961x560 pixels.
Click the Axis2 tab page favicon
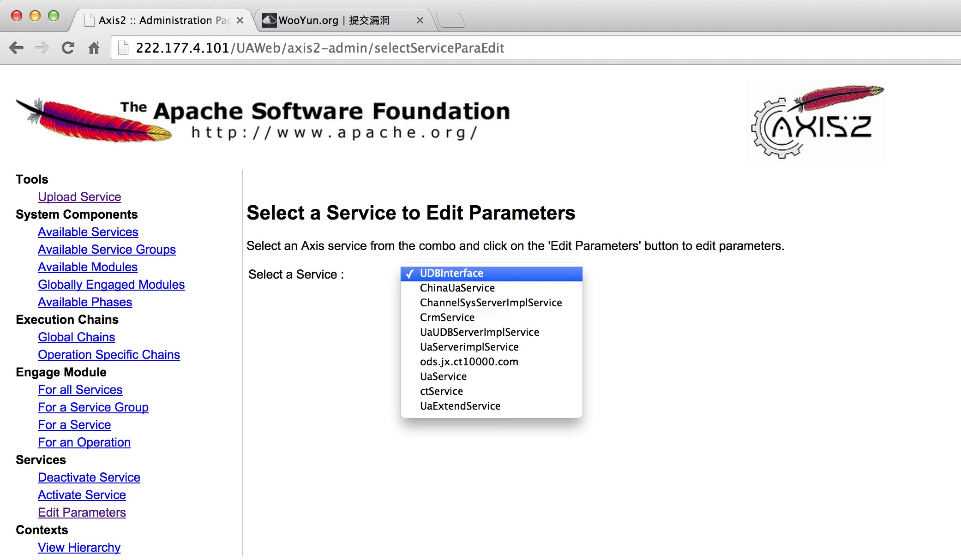coord(90,20)
